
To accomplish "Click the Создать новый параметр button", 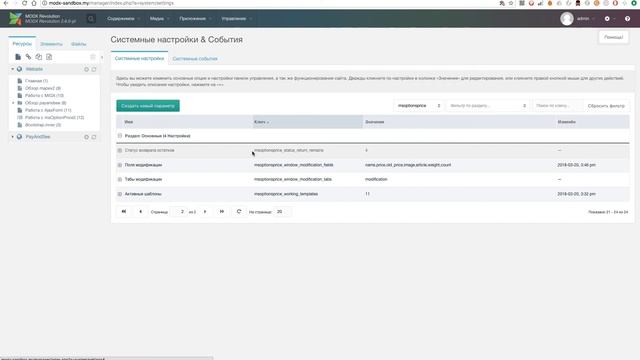I will click(148, 106).
